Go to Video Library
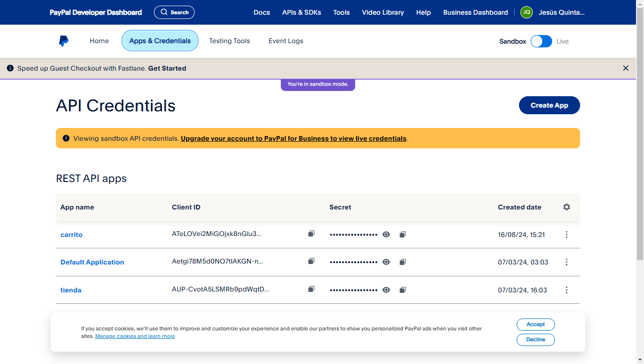This screenshot has width=644, height=364. pos(383,12)
